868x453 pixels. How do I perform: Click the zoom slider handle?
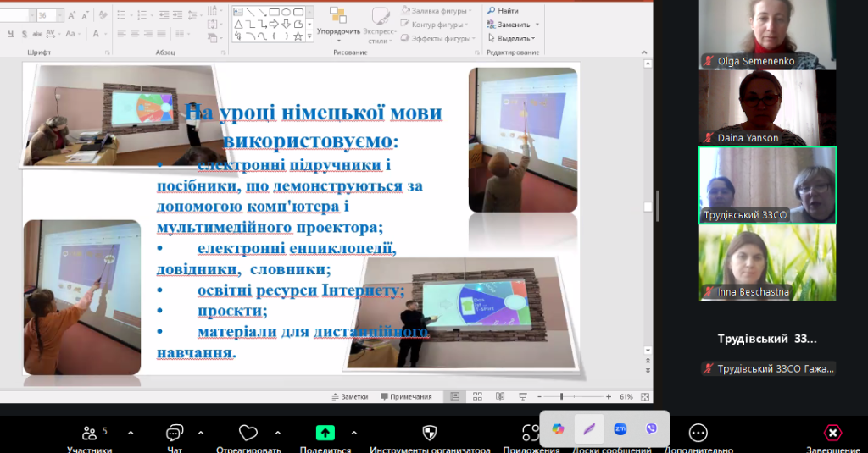(x=561, y=396)
